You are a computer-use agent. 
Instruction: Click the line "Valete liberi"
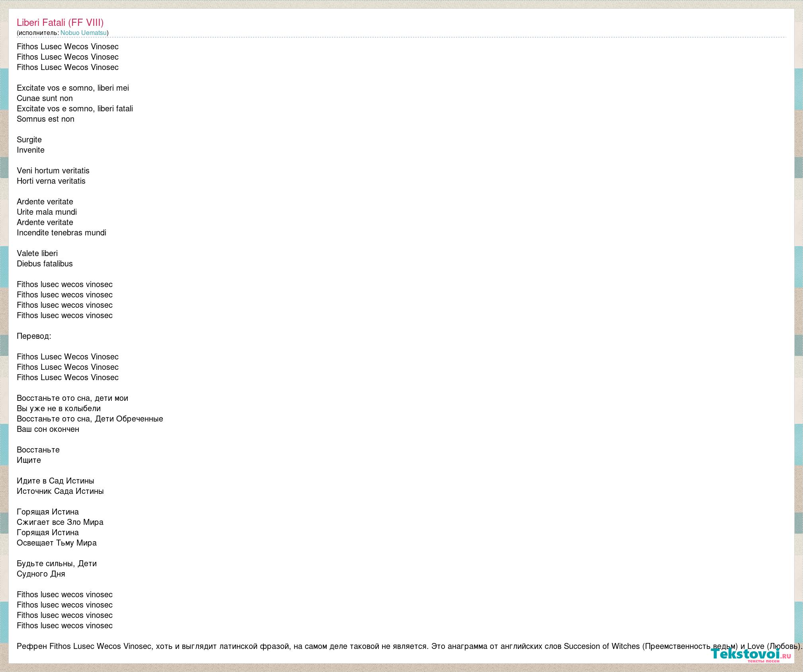tap(37, 253)
